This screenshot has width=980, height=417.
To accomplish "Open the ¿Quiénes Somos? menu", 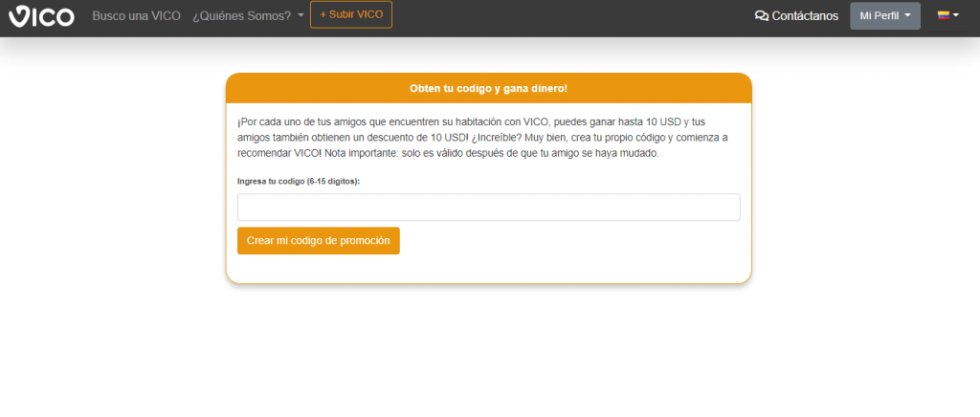I will click(241, 15).
